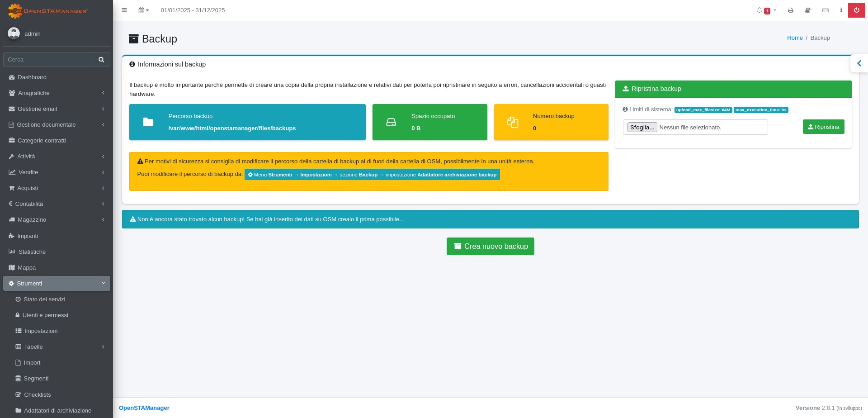Screen dimensions: 868x418
Task: Click the Ripristina button
Action: [x=823, y=127]
